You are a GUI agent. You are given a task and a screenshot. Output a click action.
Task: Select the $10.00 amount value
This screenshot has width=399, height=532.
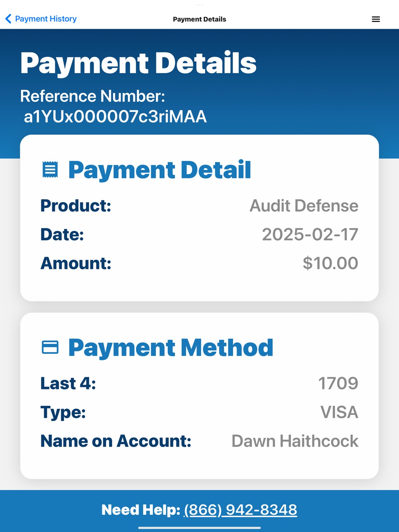coord(330,263)
